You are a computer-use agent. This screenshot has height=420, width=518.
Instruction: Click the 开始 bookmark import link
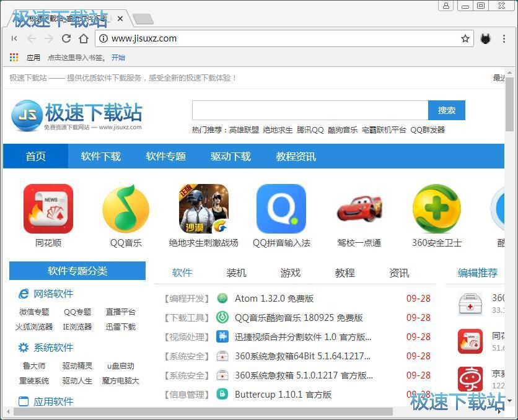(x=118, y=58)
